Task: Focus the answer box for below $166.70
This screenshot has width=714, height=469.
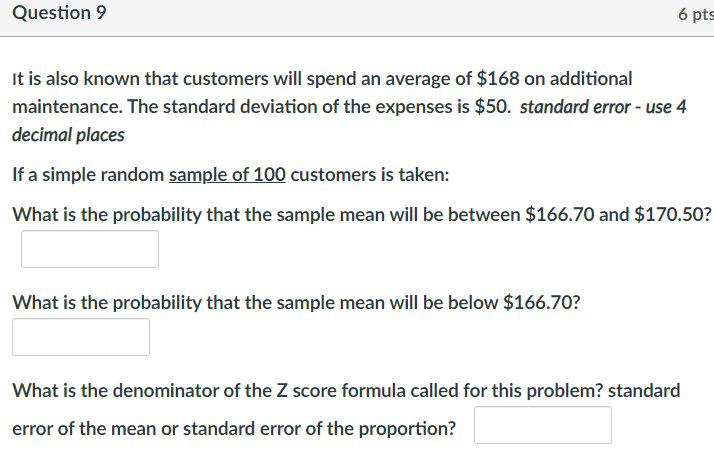Action: [81, 337]
